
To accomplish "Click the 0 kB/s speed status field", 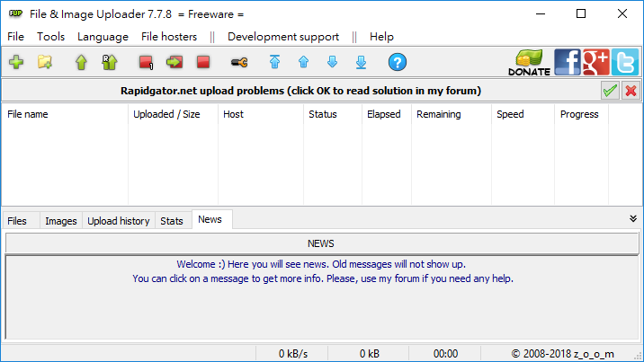I will (x=292, y=353).
